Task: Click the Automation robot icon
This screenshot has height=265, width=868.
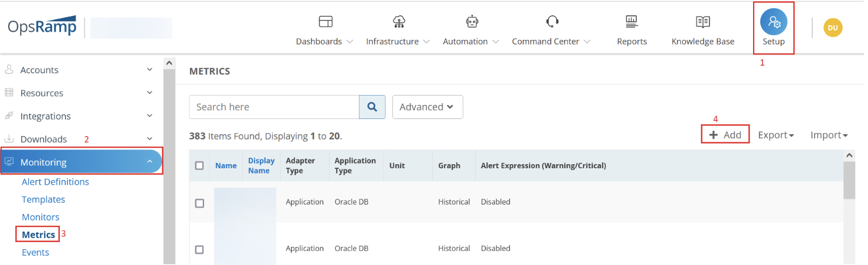Action: (x=472, y=22)
